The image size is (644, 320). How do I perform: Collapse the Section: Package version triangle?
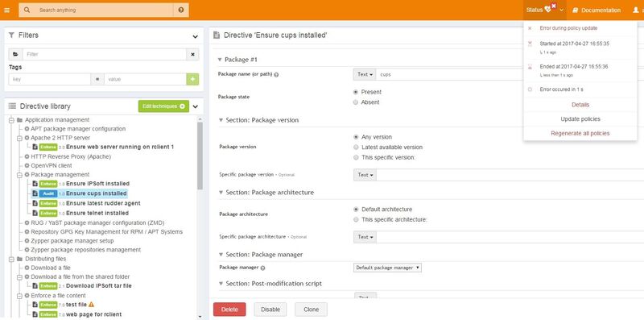(x=221, y=120)
